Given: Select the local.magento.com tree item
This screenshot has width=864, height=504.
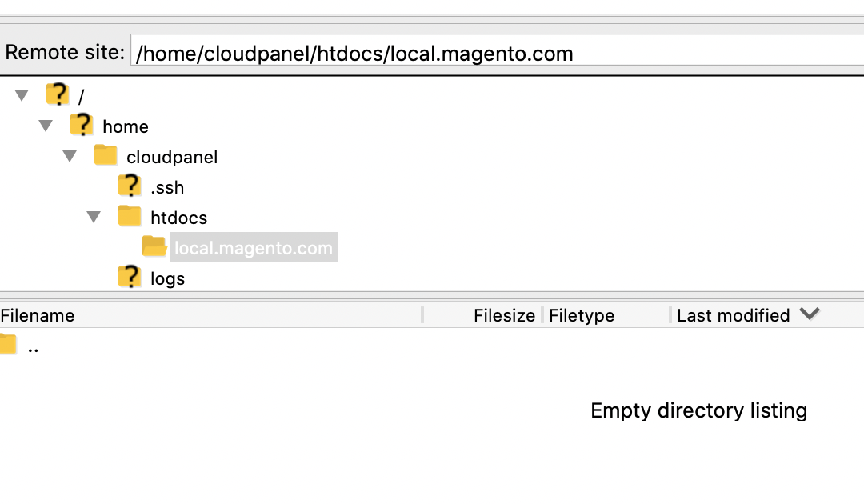Looking at the screenshot, I should tap(253, 248).
